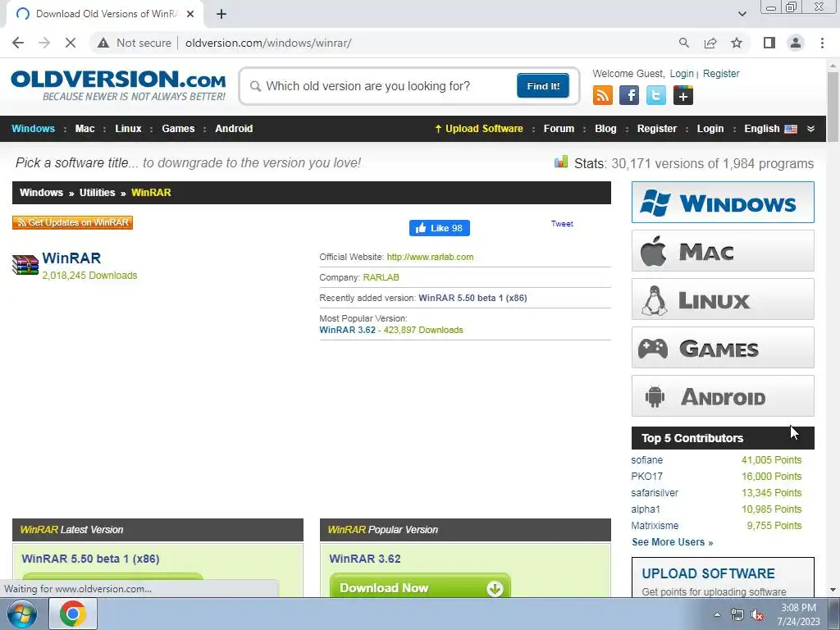Click the large Linux sidebar button

[x=723, y=299]
